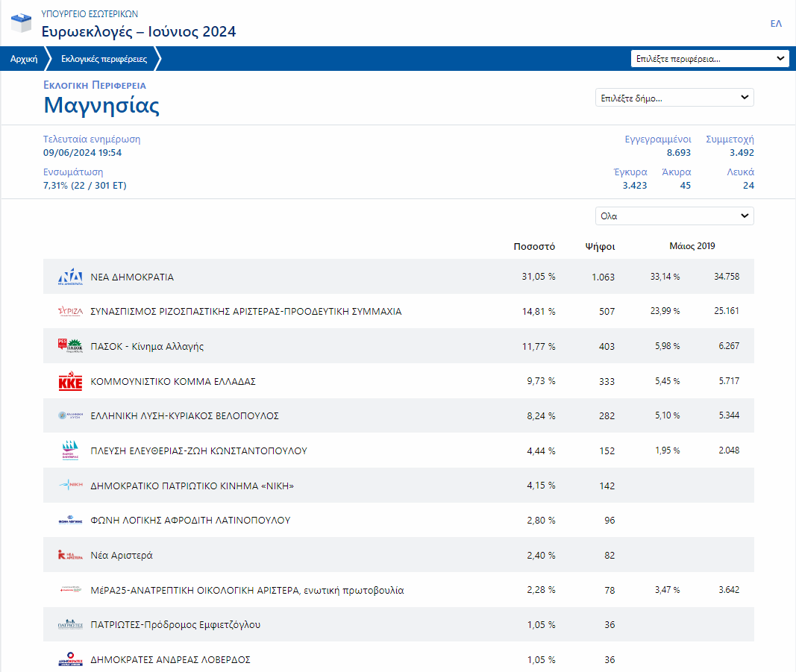Go to the Αρχική breadcrumb
The height and width of the screenshot is (672, 796).
[24, 59]
